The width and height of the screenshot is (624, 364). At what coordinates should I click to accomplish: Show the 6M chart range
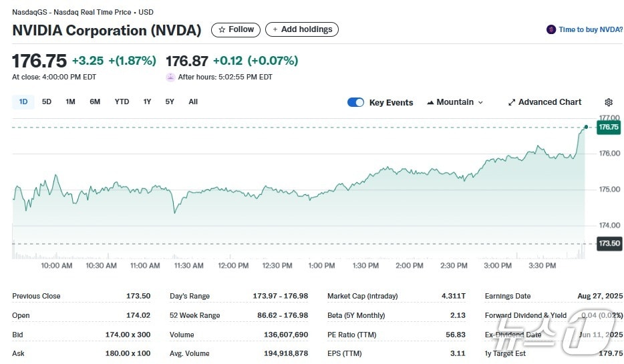pos(95,102)
